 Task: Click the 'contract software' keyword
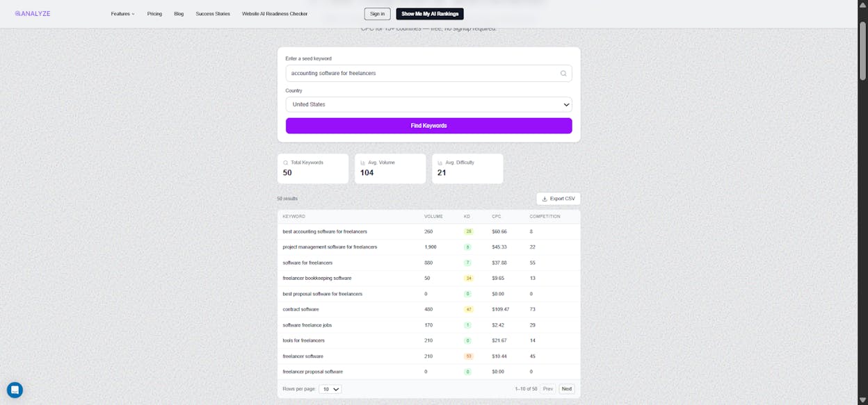[300, 309]
